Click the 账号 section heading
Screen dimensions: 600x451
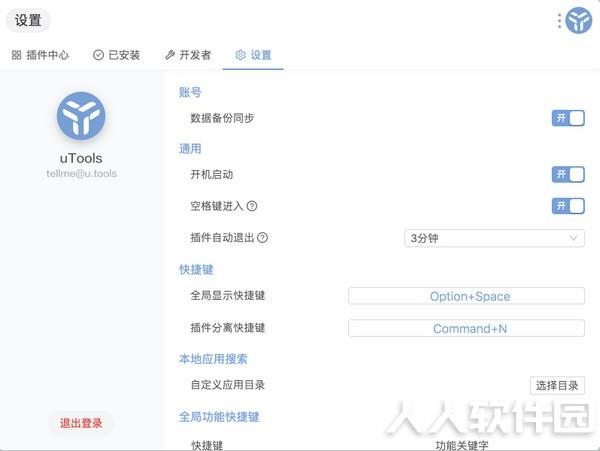(x=190, y=92)
